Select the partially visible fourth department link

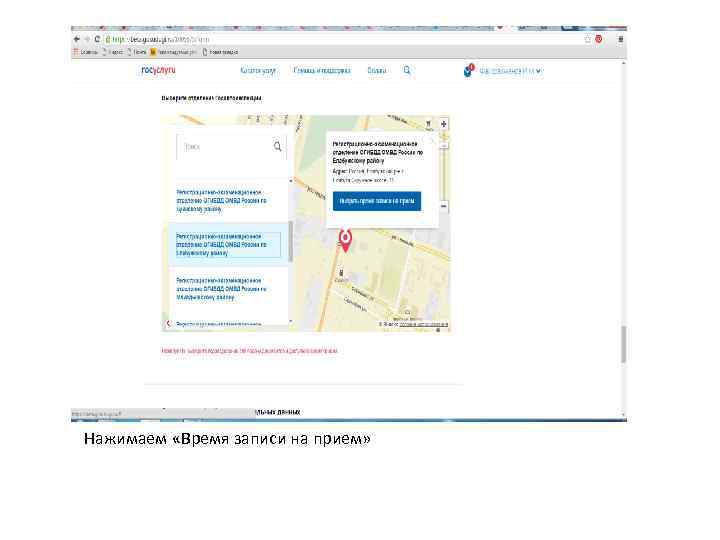219,324
